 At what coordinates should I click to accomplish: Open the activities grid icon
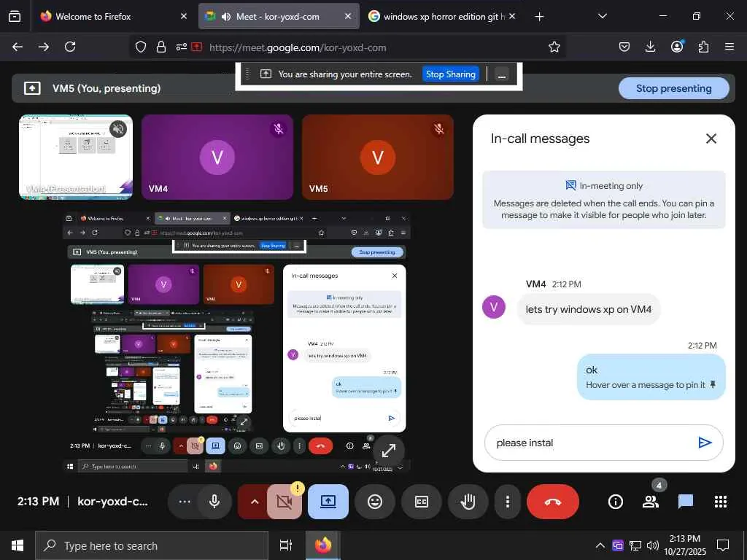click(720, 502)
